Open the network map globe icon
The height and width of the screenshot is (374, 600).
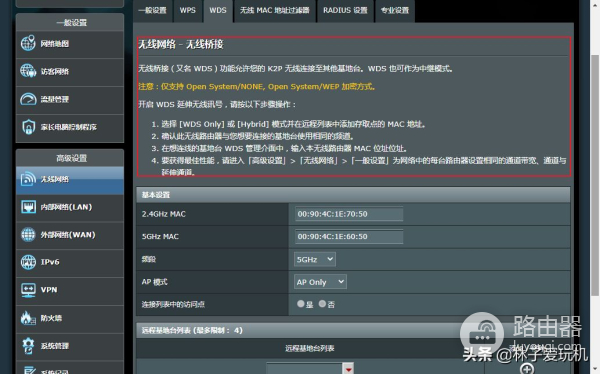pyautogui.click(x=28, y=43)
